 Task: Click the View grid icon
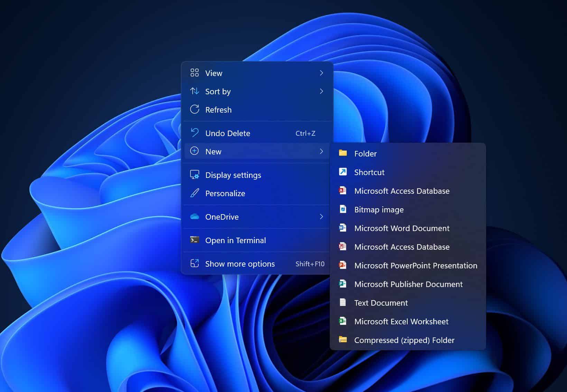click(x=195, y=73)
